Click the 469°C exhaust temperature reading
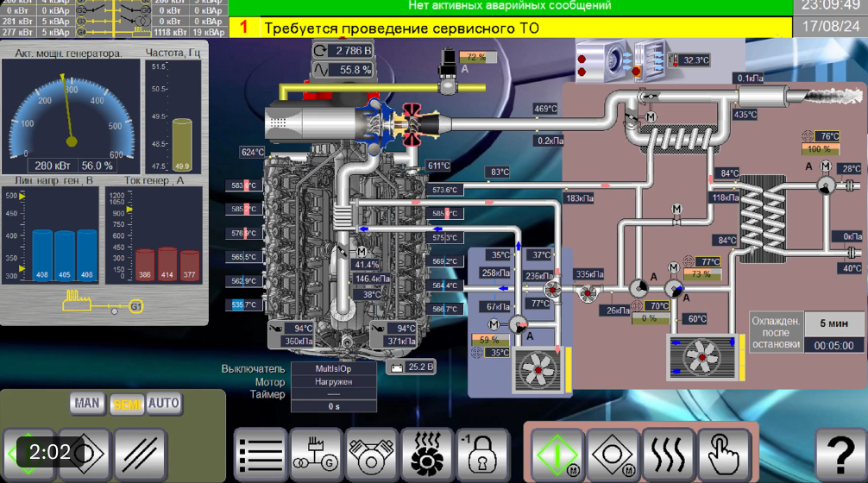868x483 pixels. [x=545, y=109]
